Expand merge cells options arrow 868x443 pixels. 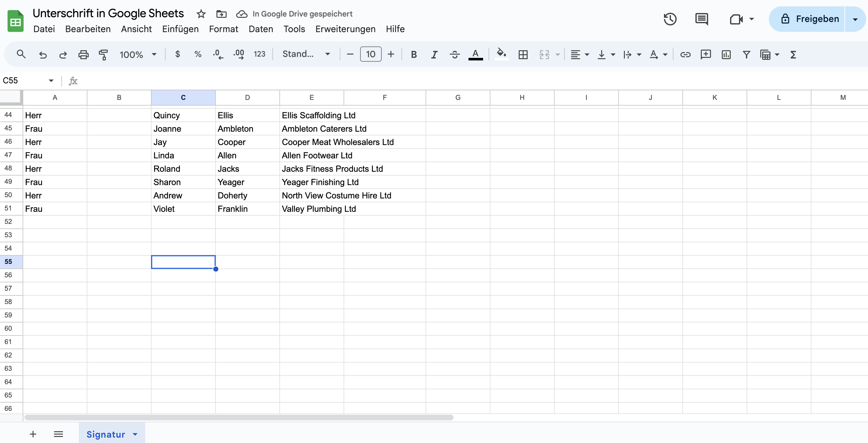558,54
